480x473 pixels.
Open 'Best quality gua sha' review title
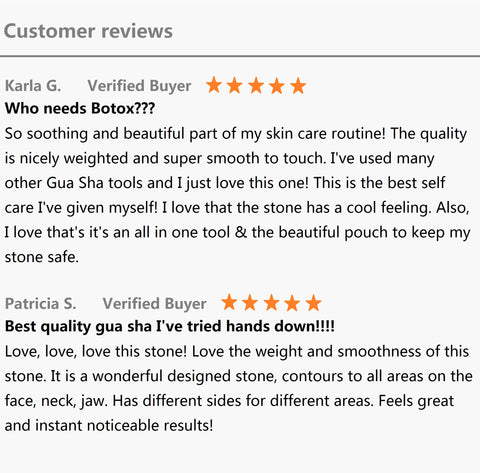170,326
